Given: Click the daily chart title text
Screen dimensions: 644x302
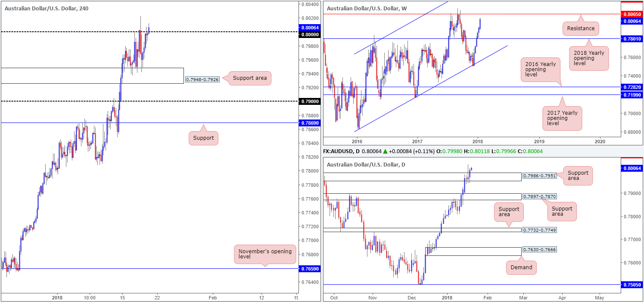Looking at the screenshot, I should click(366, 164).
